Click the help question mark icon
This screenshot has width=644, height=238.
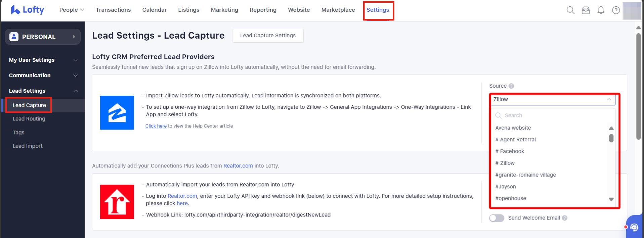tap(616, 10)
